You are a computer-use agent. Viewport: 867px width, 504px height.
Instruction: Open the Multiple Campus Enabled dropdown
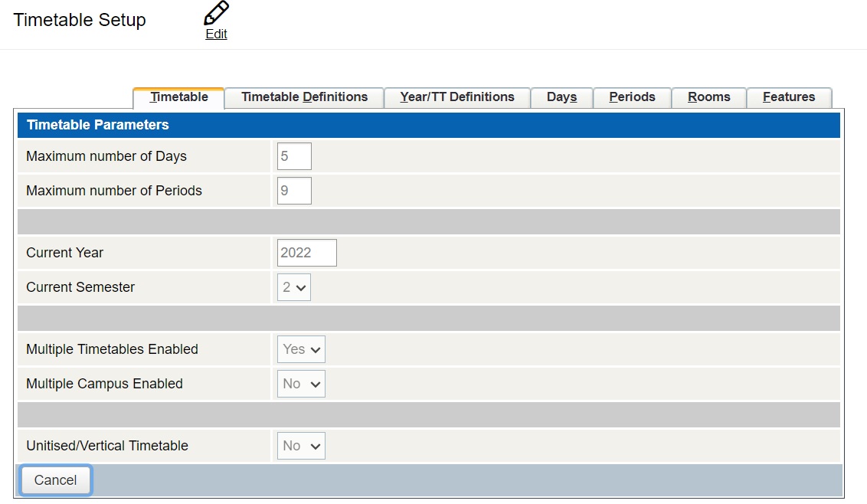tap(301, 383)
